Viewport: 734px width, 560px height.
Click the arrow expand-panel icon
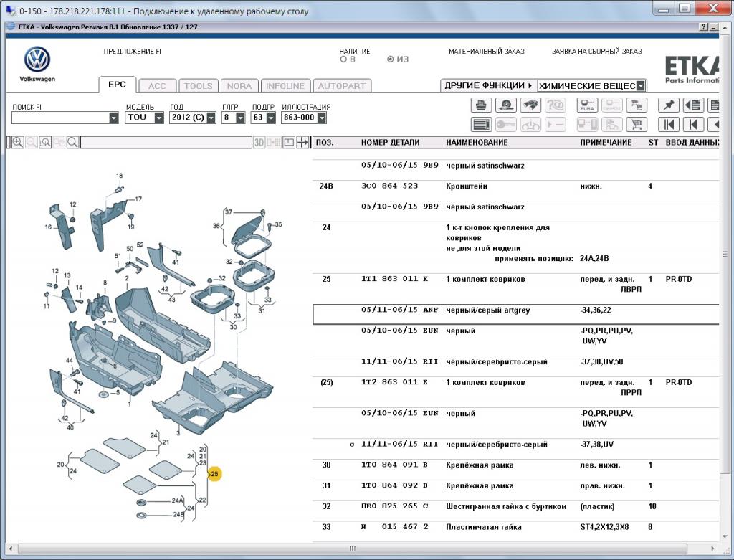pos(303,143)
